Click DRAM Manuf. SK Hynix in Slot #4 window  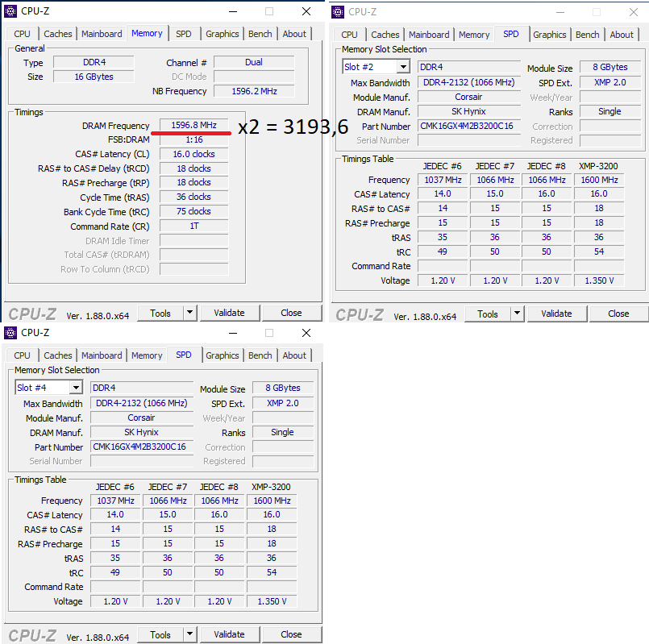pyautogui.click(x=142, y=432)
